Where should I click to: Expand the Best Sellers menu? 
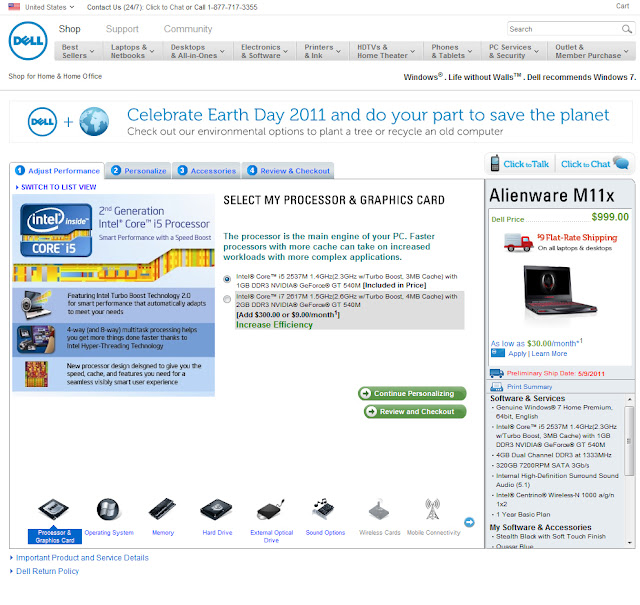(78, 51)
